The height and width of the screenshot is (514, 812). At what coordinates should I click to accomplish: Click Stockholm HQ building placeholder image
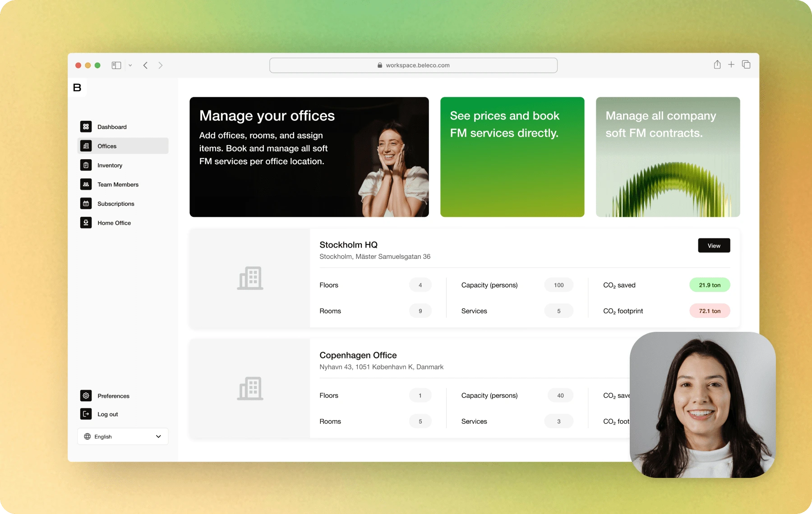[250, 278]
